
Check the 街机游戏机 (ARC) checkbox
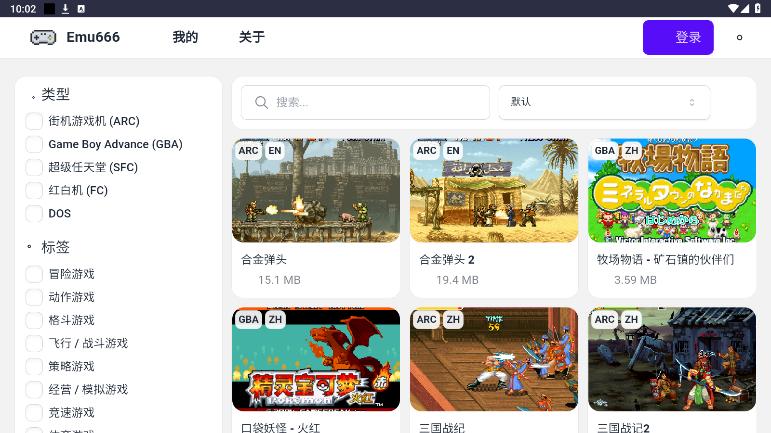pos(34,121)
